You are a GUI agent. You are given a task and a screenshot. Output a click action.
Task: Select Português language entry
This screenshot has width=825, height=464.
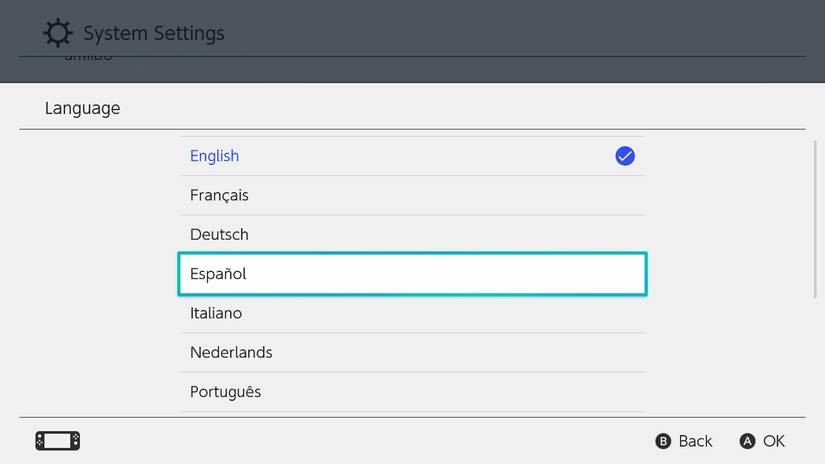225,392
